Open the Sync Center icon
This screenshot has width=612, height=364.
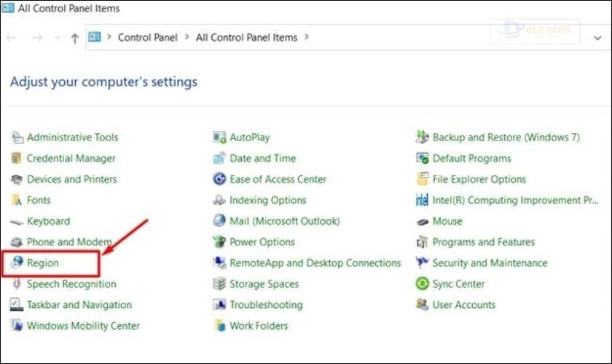pos(423,284)
